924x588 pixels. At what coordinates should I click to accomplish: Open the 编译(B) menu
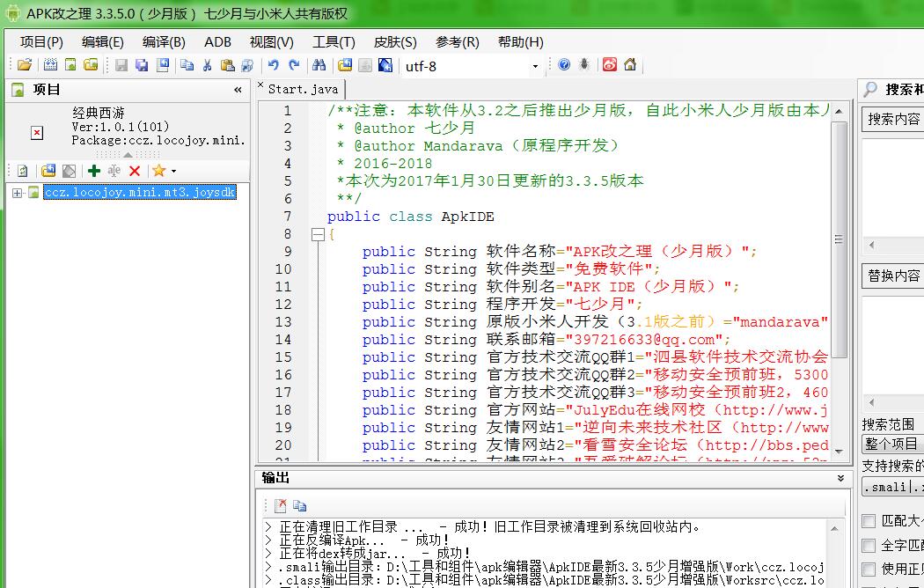(164, 42)
